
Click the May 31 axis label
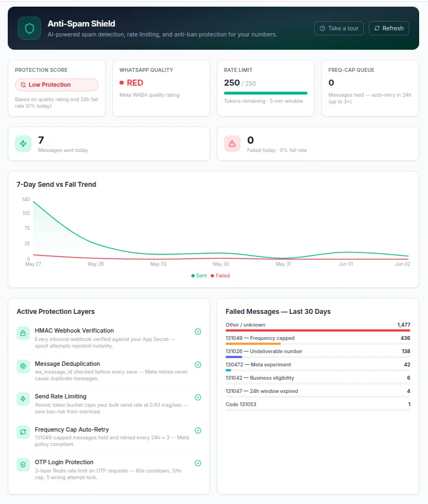[283, 264]
